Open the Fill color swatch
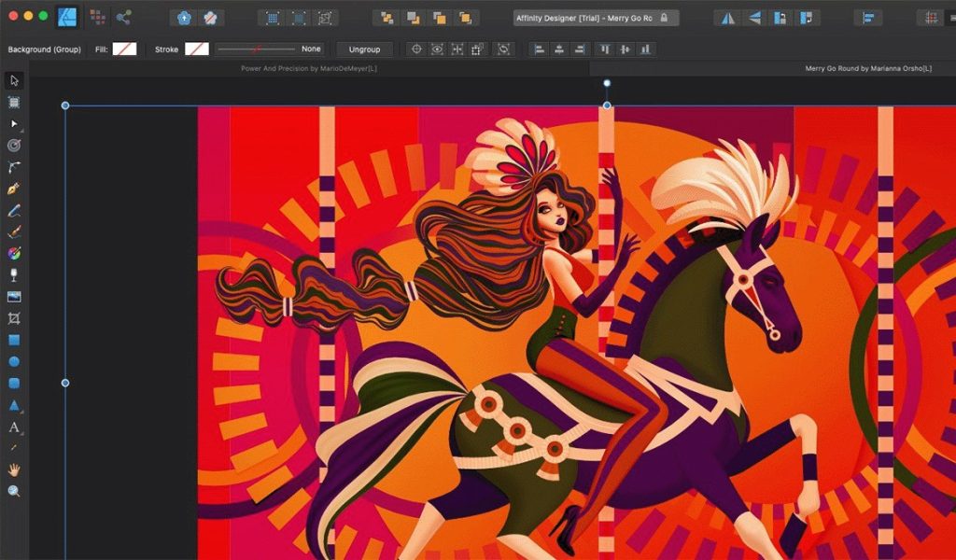The width and height of the screenshot is (956, 560). coord(124,49)
